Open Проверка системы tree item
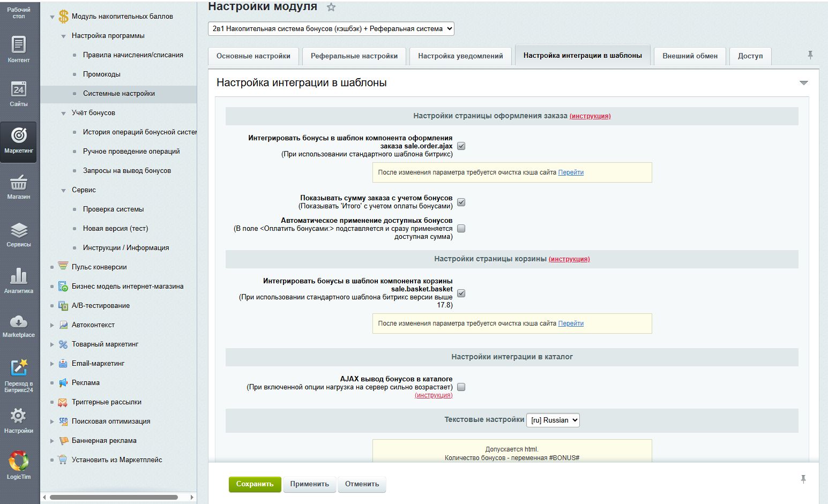Image resolution: width=828 pixels, height=504 pixels. pos(114,209)
